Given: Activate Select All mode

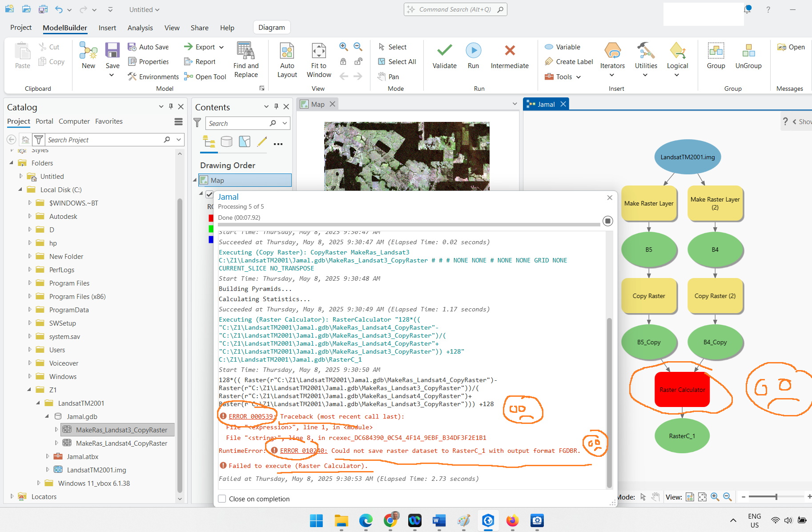Looking at the screenshot, I should click(397, 61).
